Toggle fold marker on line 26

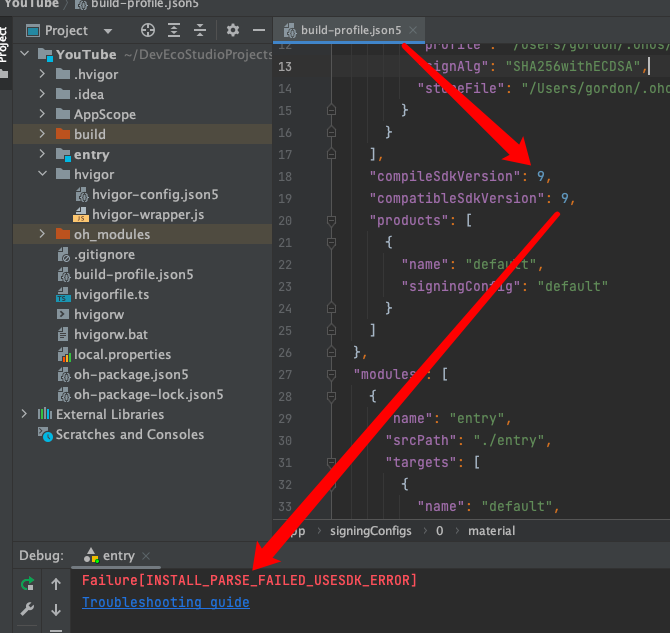tap(331, 352)
